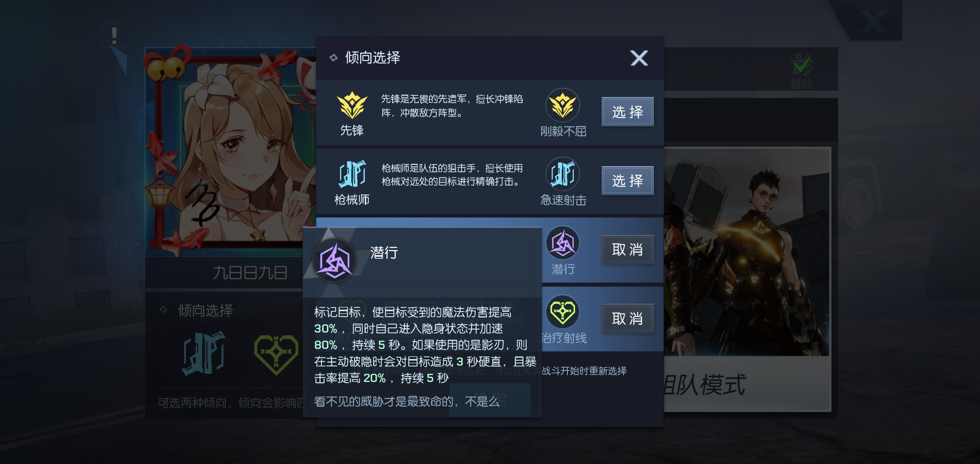Click the blue 枪械师 gunsmith emblem

[352, 174]
